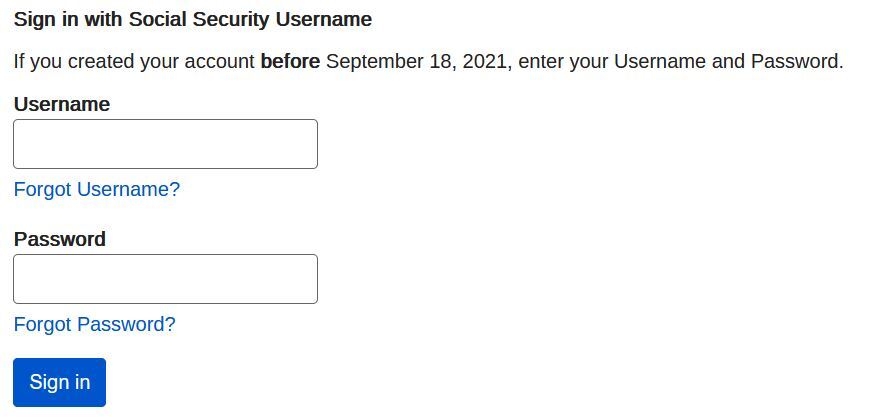The height and width of the screenshot is (417, 871).
Task: Click 'If you created your account' sentence start
Action: coord(134,61)
